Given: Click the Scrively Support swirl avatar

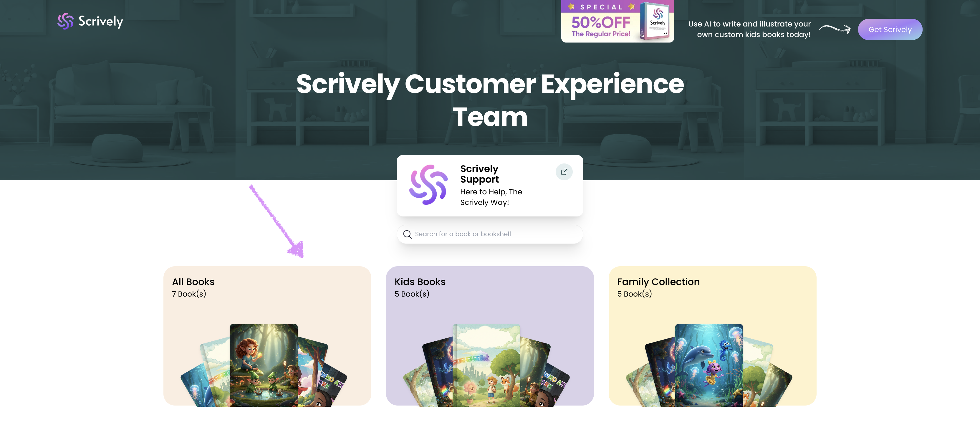Looking at the screenshot, I should pyautogui.click(x=428, y=185).
